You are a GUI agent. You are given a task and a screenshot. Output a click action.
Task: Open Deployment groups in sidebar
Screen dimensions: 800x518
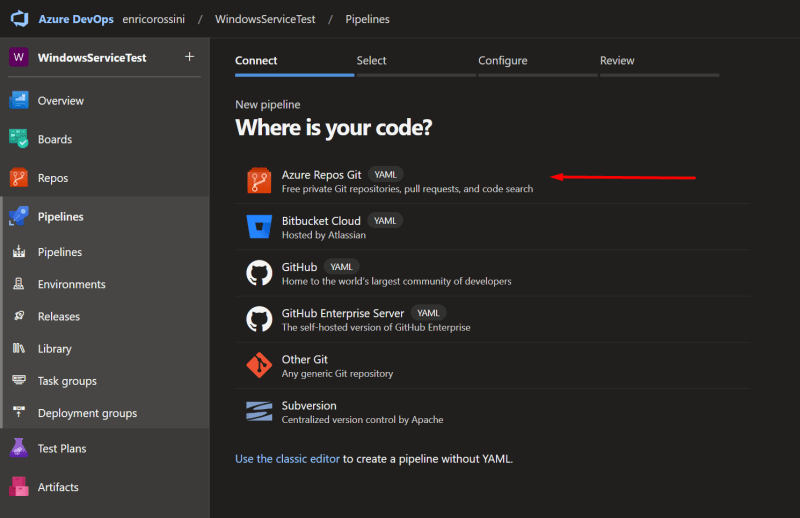coord(87,413)
